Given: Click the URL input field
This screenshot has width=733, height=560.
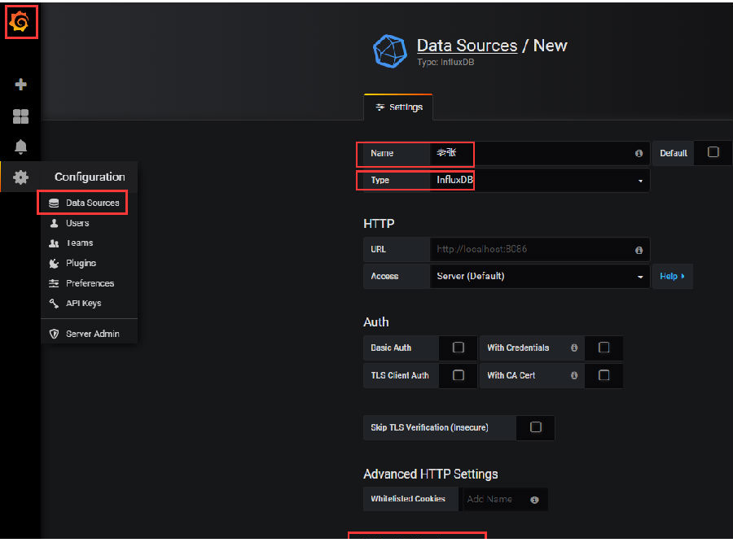Looking at the screenshot, I should [529, 249].
